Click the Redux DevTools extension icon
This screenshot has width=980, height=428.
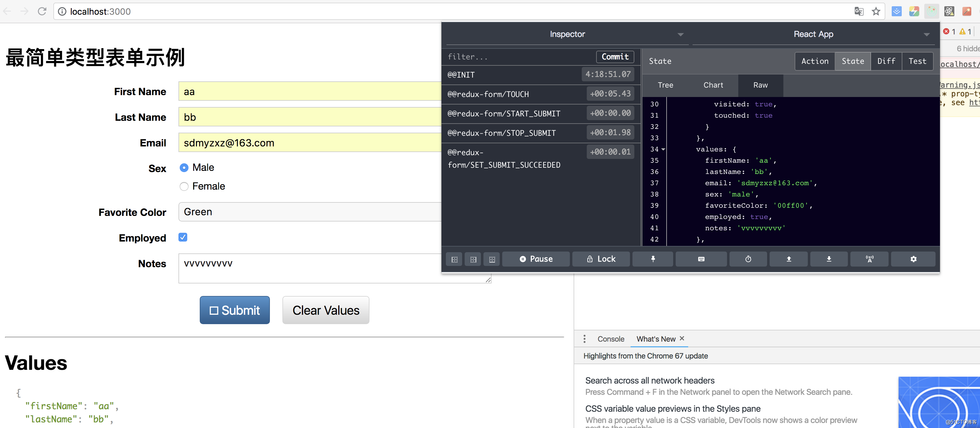pos(931,11)
